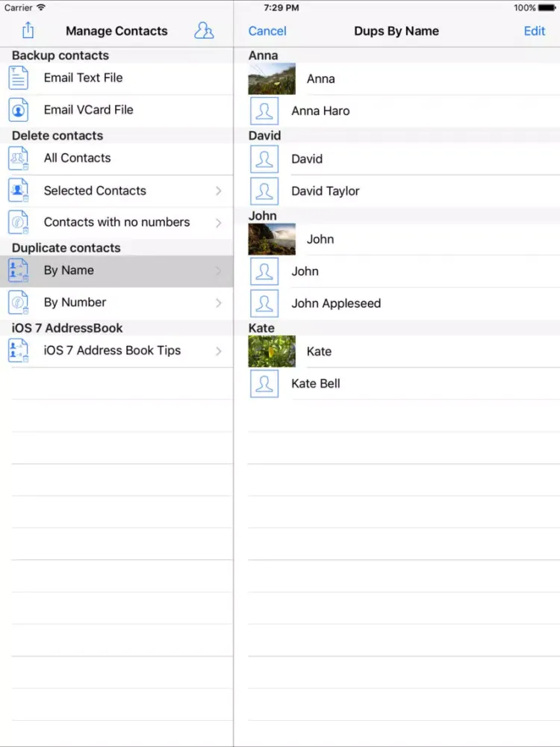Click the By Name duplicates icon
The image size is (560, 747).
[19, 270]
